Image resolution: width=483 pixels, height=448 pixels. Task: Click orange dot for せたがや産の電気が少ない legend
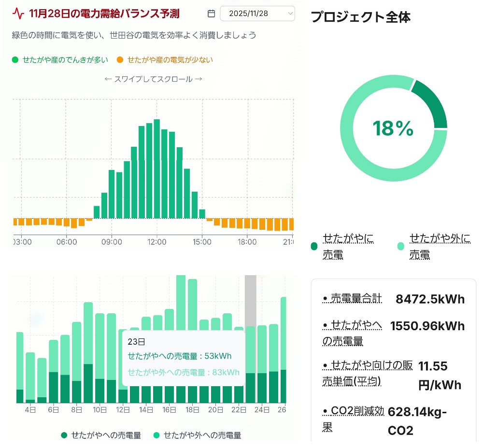coord(120,60)
